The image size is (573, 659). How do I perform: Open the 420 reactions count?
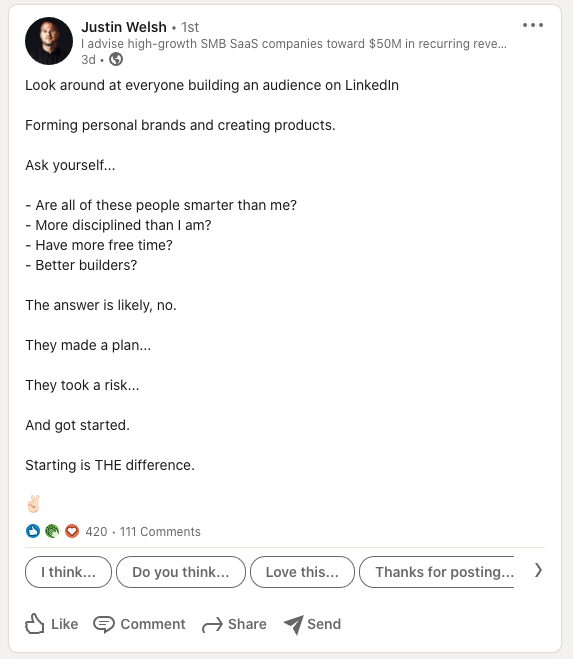[96, 532]
